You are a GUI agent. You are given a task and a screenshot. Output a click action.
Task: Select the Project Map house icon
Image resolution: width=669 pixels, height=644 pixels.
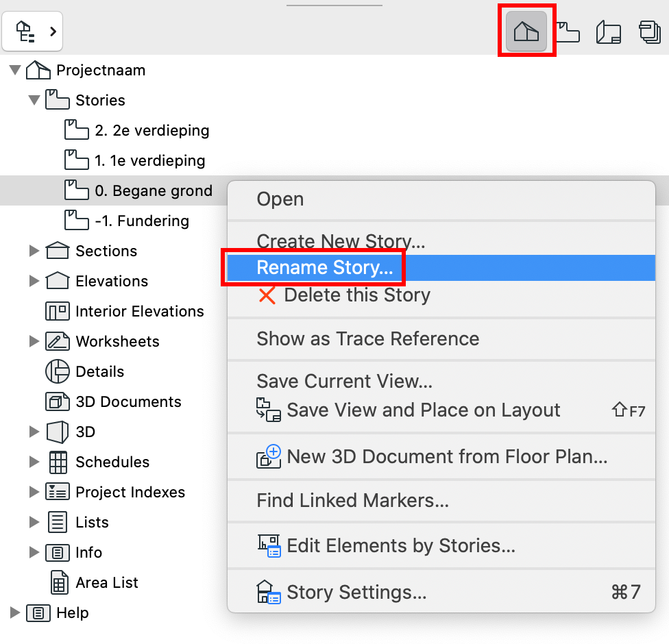coord(526,32)
